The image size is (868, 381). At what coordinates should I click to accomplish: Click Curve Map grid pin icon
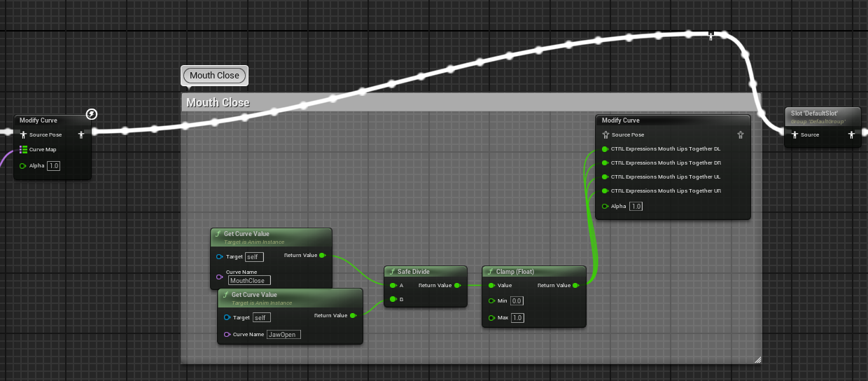tap(23, 149)
